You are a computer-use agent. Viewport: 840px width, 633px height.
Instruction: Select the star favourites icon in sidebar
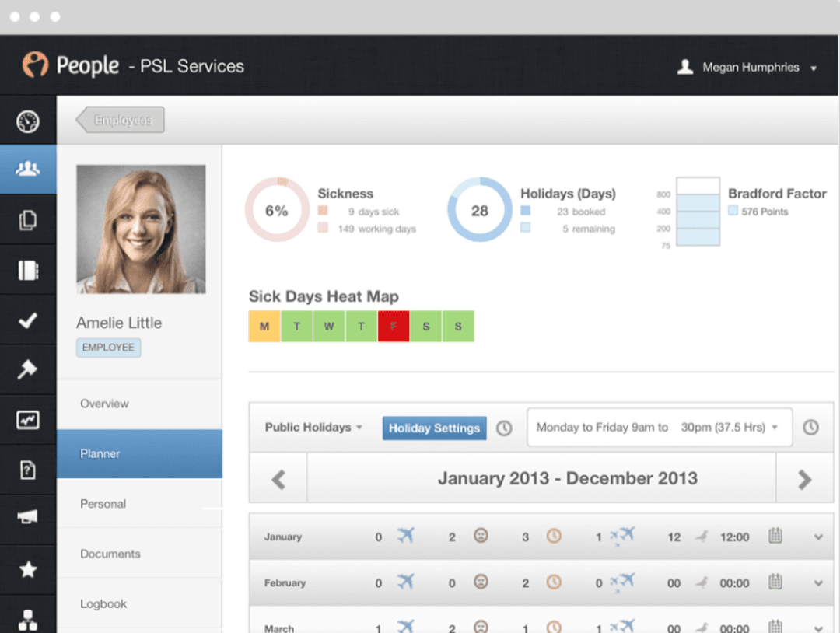click(28, 568)
